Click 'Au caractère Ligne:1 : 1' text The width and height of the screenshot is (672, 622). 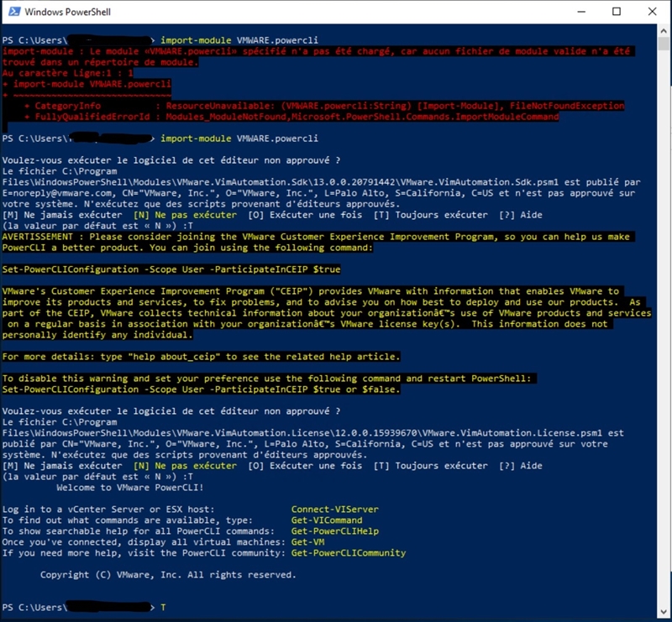pos(68,73)
